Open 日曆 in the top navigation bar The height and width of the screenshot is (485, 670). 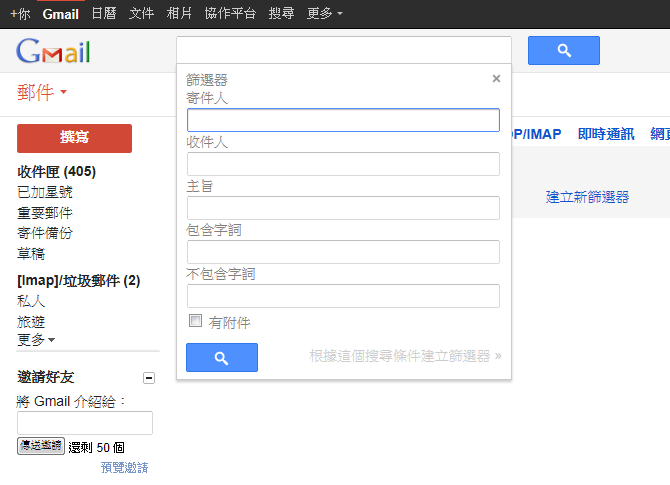click(x=104, y=13)
